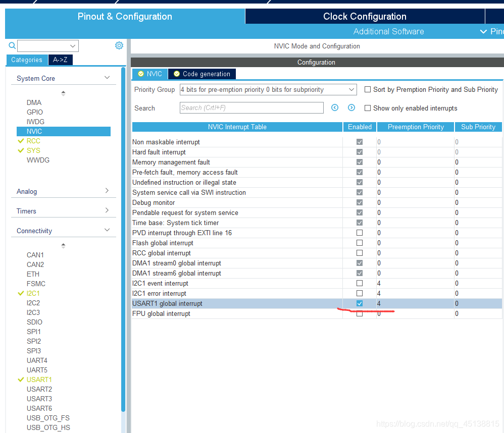504x433 pixels.
Task: Select USB_OTG_FS under Connectivity
Action: 48,418
